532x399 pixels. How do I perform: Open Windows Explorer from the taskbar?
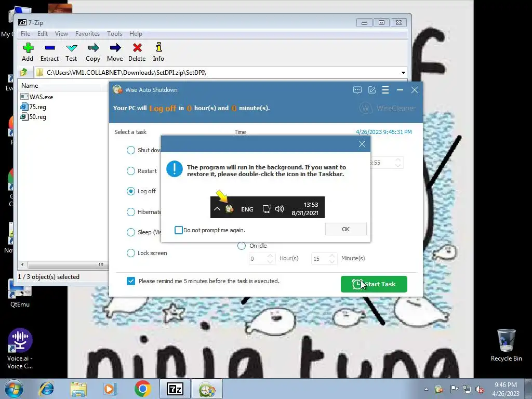(x=78, y=389)
